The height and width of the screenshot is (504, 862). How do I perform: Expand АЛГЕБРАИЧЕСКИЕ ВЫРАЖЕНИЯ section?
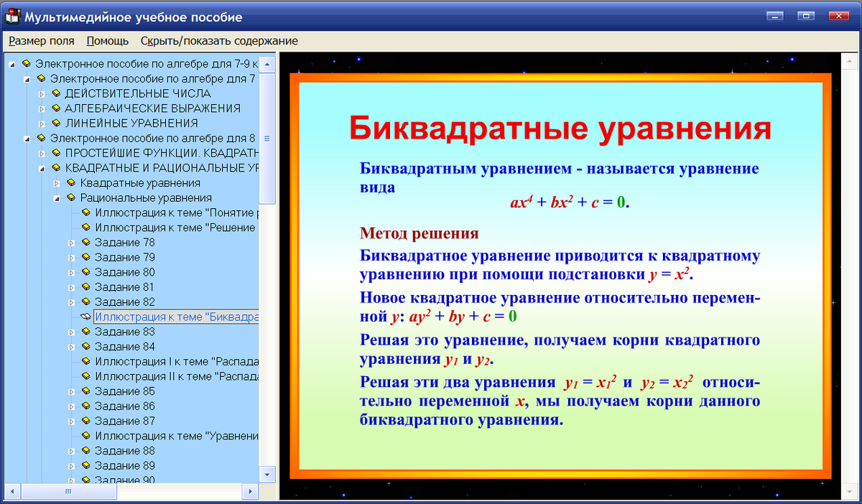point(42,108)
